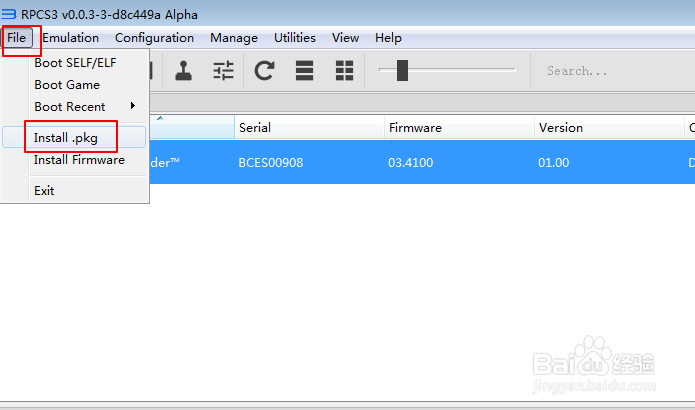Select Install .pkg menu entry
Viewport: 695px width, 410px height.
point(74,137)
